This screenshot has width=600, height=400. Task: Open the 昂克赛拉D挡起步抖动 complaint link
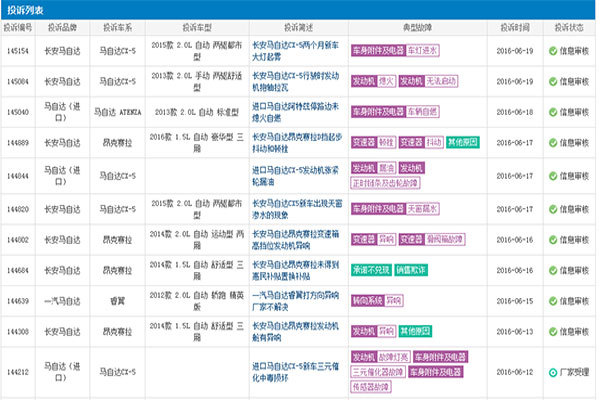[x=297, y=143]
